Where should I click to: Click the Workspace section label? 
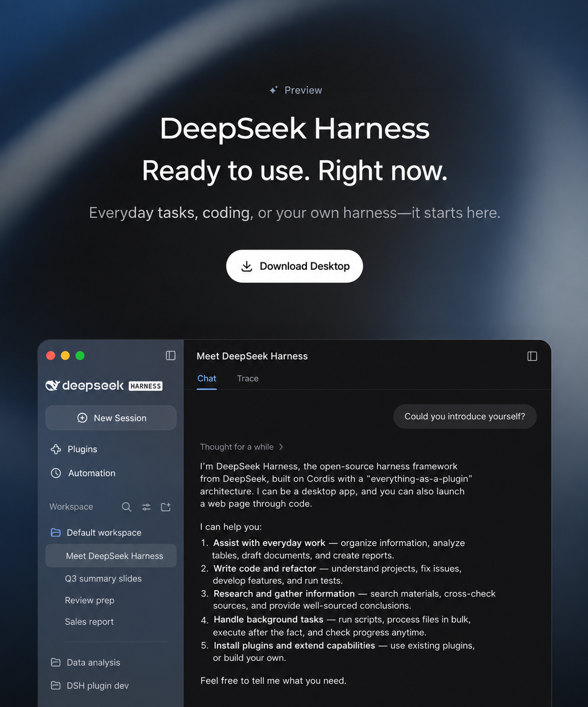[x=71, y=507]
